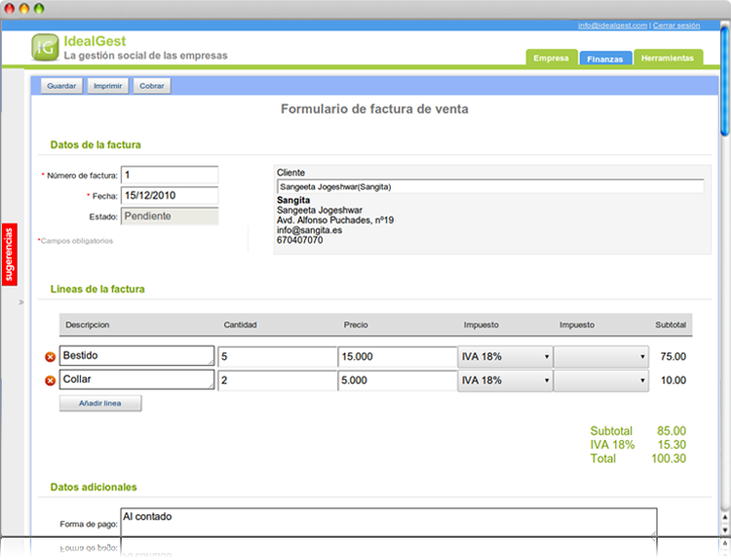
Task: Remove the Collar line with red X
Action: pos(51,380)
